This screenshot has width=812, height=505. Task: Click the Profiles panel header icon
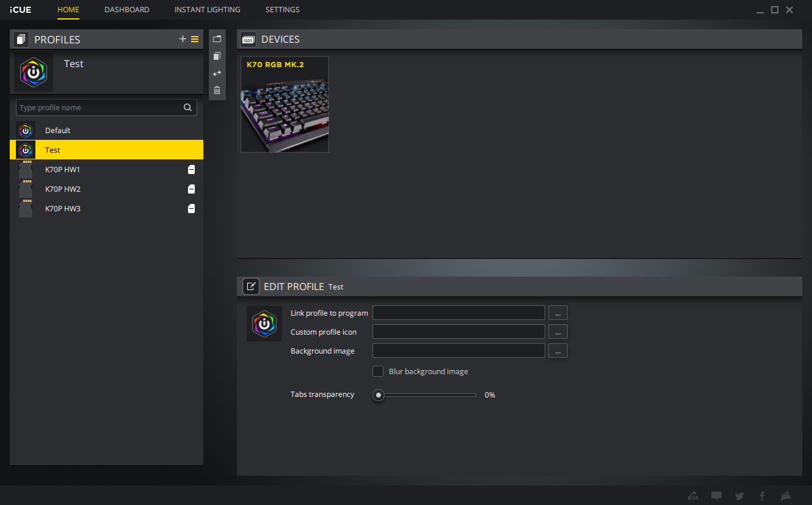(21, 40)
